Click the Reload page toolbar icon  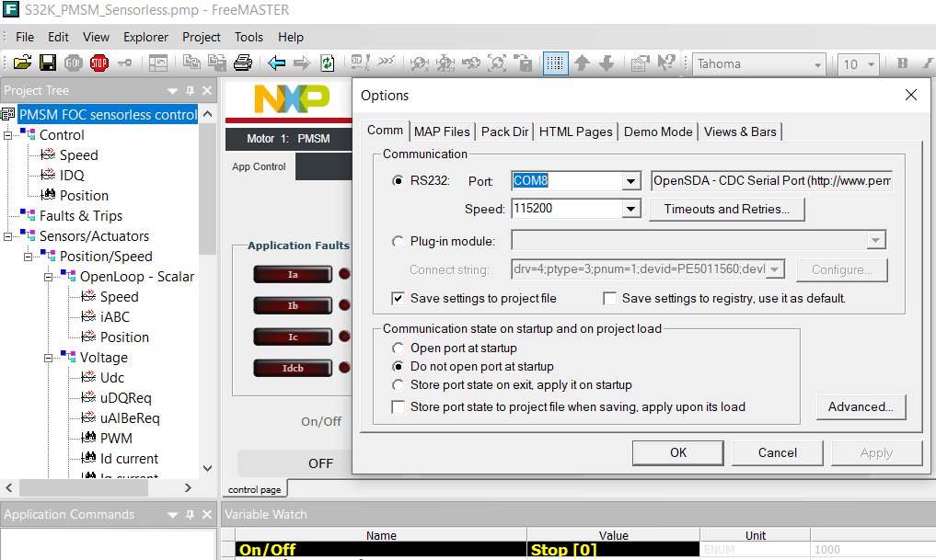[327, 63]
